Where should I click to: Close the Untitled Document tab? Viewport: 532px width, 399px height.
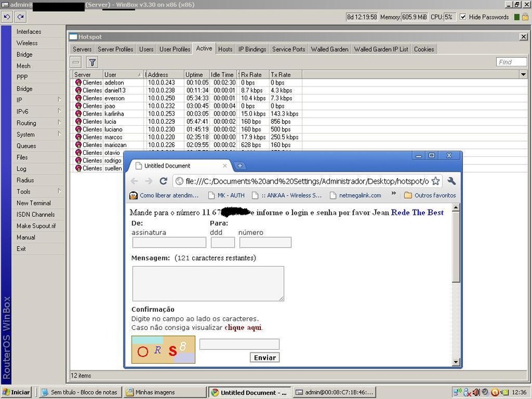(x=225, y=166)
